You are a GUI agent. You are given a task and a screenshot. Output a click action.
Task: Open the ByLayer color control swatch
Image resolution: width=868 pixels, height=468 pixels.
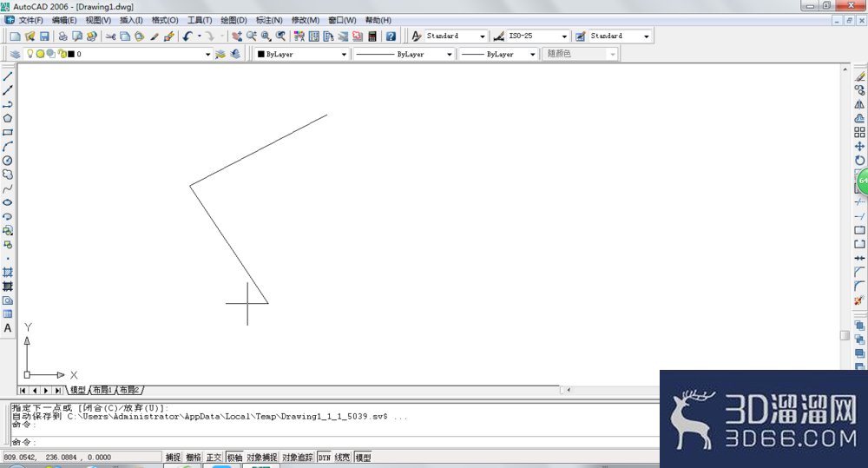(x=302, y=55)
